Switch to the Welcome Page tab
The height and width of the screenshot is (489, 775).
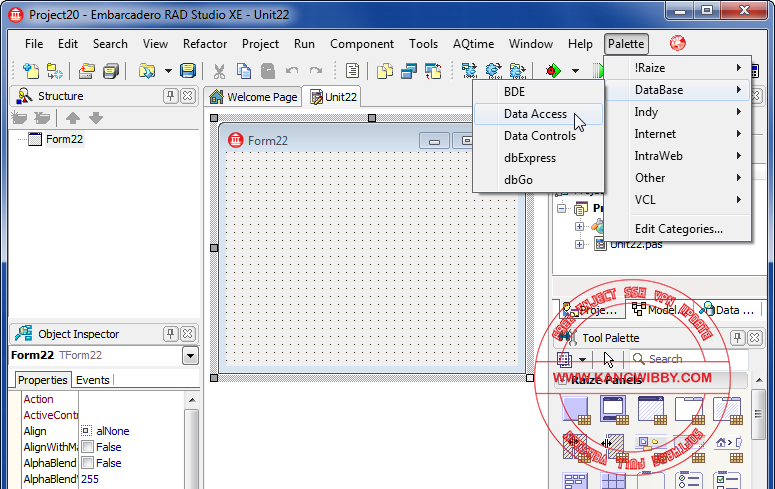pyautogui.click(x=253, y=97)
